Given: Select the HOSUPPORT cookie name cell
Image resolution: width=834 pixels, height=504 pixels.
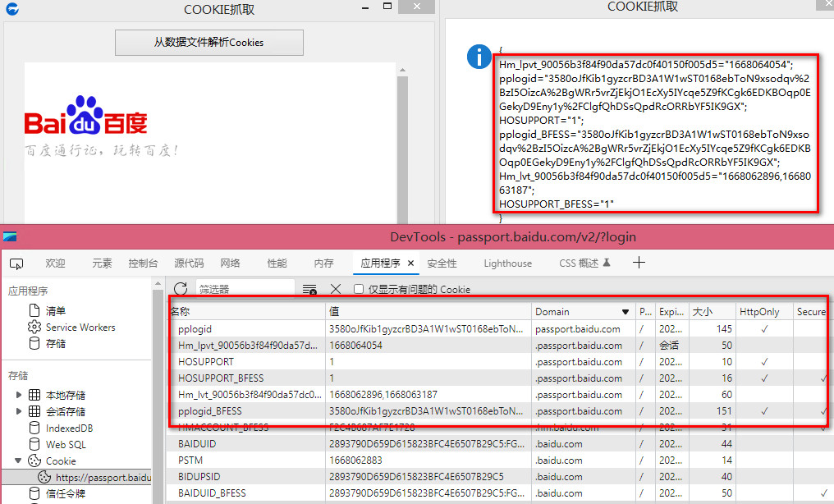Looking at the screenshot, I should tap(206, 361).
